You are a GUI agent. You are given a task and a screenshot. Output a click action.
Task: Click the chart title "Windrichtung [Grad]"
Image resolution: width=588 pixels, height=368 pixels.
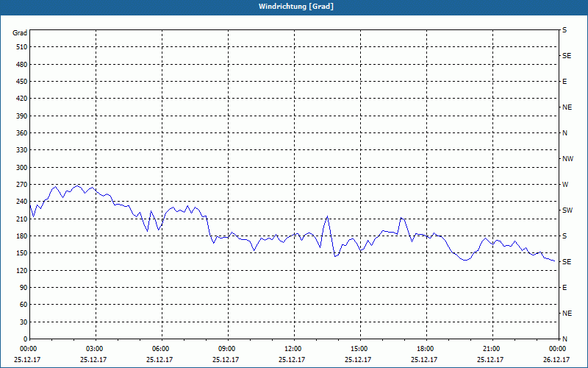296,7
